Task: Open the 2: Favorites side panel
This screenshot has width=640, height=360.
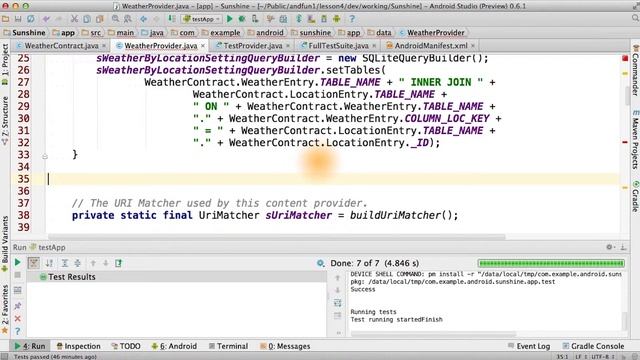Action: pos(5,309)
